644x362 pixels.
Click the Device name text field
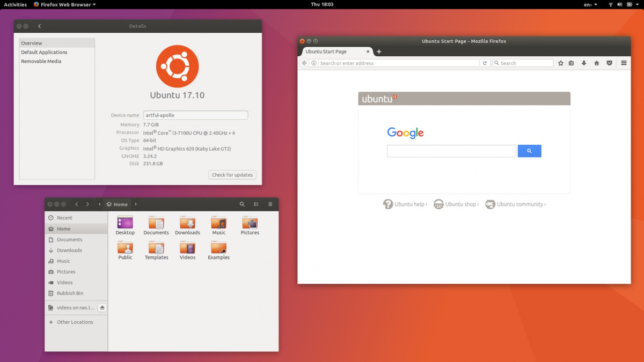pyautogui.click(x=195, y=115)
